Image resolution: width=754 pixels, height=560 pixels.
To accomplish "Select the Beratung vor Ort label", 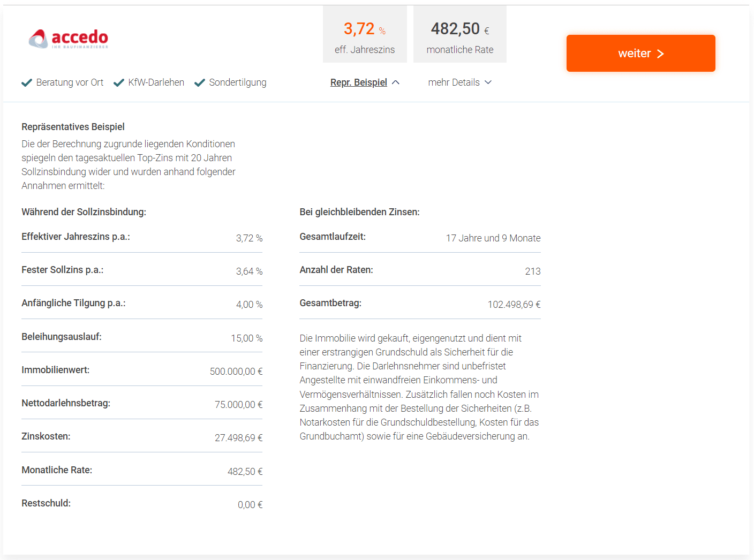I will click(70, 82).
